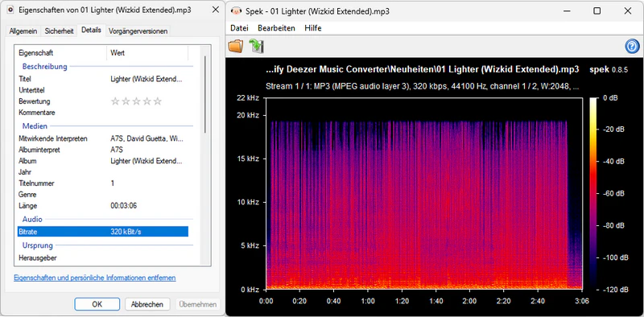The image size is (644, 317).
Task: Open the Datei menu in Spek
Action: (239, 28)
